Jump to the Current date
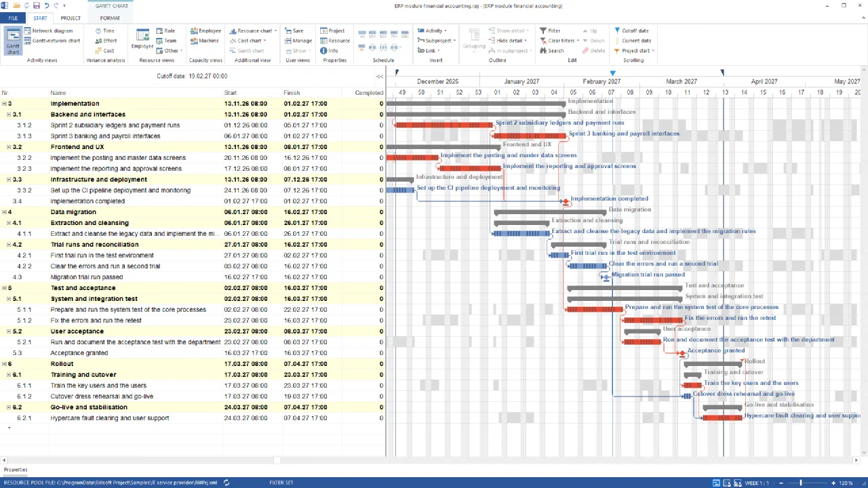868x488 pixels. point(633,41)
